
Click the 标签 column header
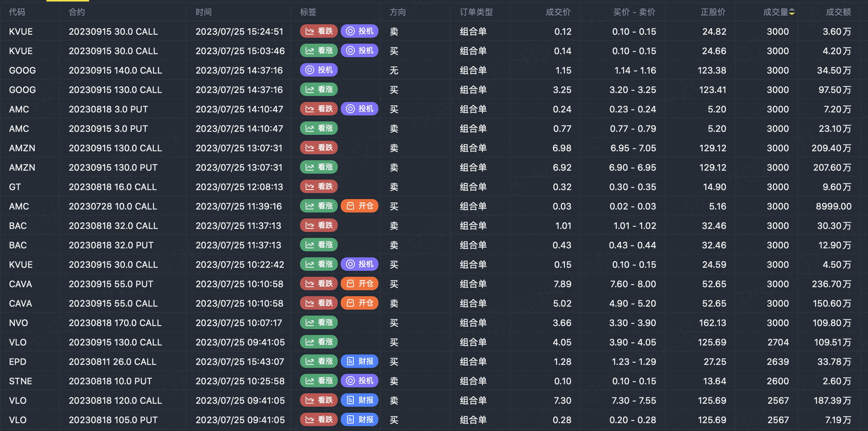pyautogui.click(x=308, y=12)
